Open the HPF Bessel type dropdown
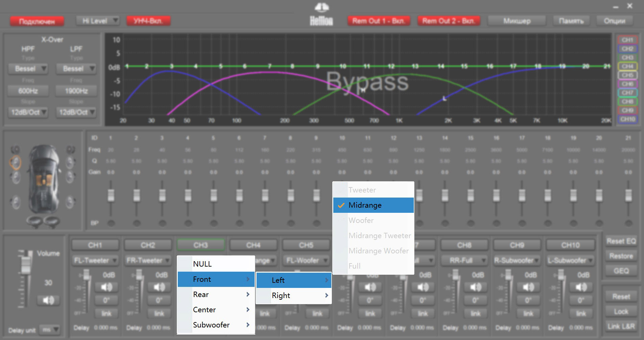The image size is (644, 340). coord(28,69)
